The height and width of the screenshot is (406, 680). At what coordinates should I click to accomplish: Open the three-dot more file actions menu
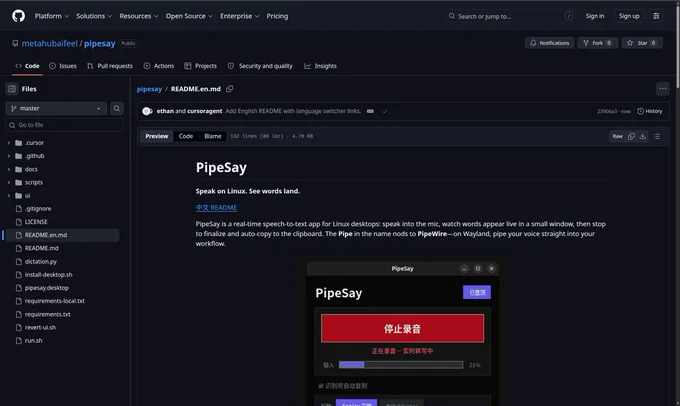662,89
